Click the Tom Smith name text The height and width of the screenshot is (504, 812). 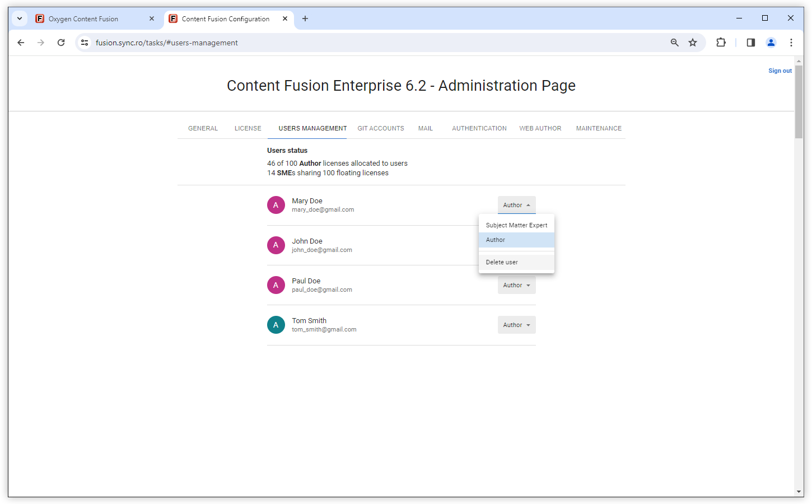coord(309,321)
